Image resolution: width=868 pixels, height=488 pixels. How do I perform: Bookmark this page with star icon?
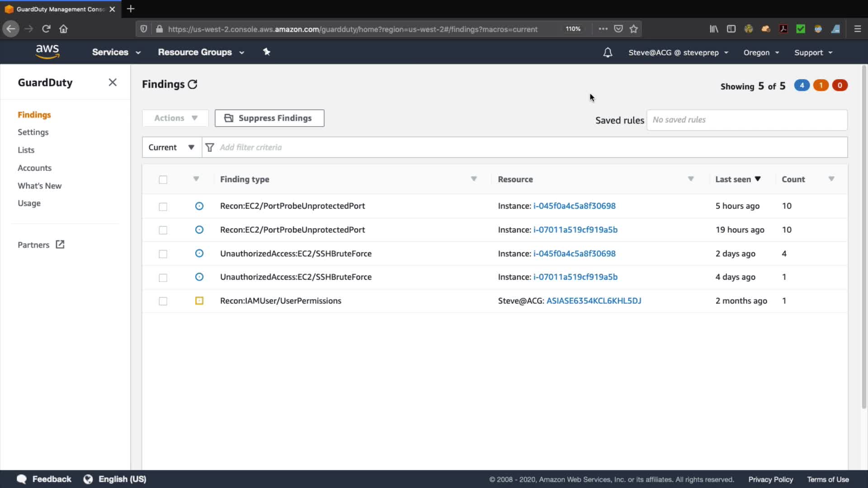click(x=634, y=29)
